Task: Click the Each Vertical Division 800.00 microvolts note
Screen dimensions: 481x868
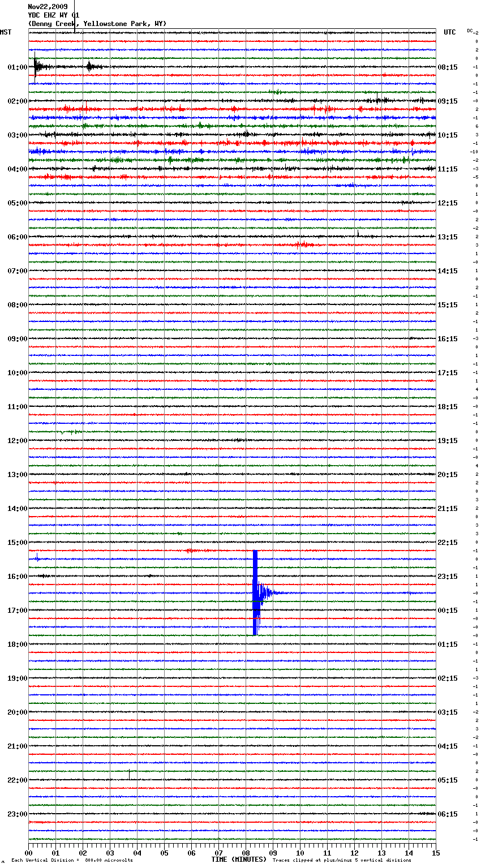Action: click(72, 860)
